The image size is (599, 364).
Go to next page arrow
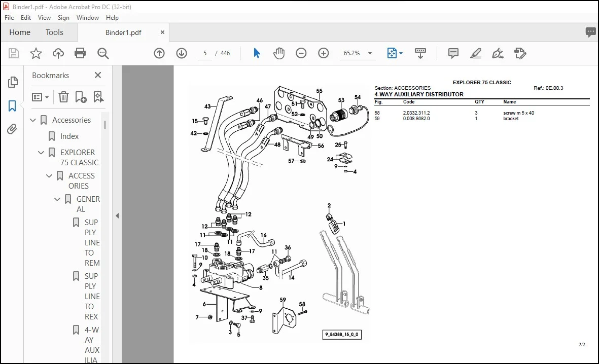point(182,53)
